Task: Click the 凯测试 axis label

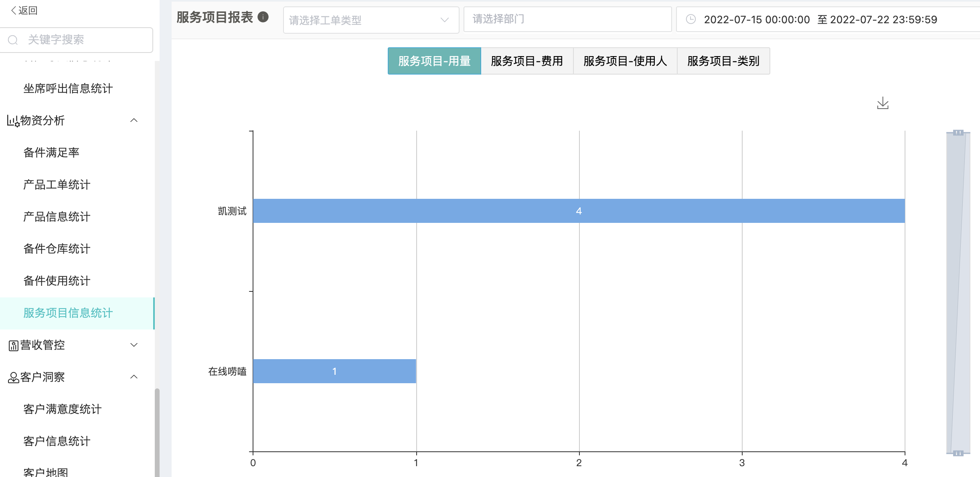Action: coord(232,211)
